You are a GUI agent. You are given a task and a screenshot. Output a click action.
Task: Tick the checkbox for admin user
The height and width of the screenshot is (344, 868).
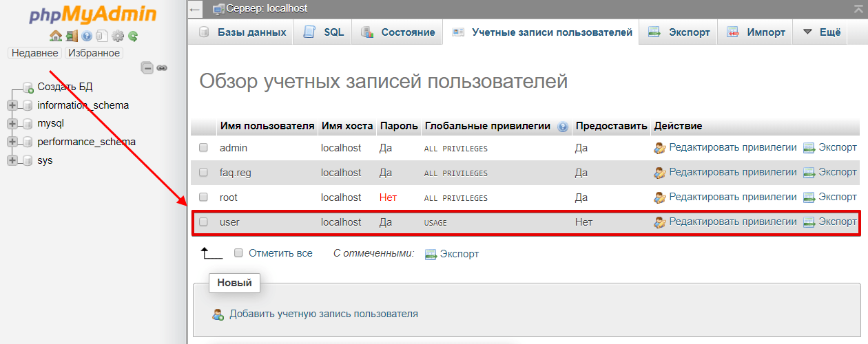(x=203, y=147)
